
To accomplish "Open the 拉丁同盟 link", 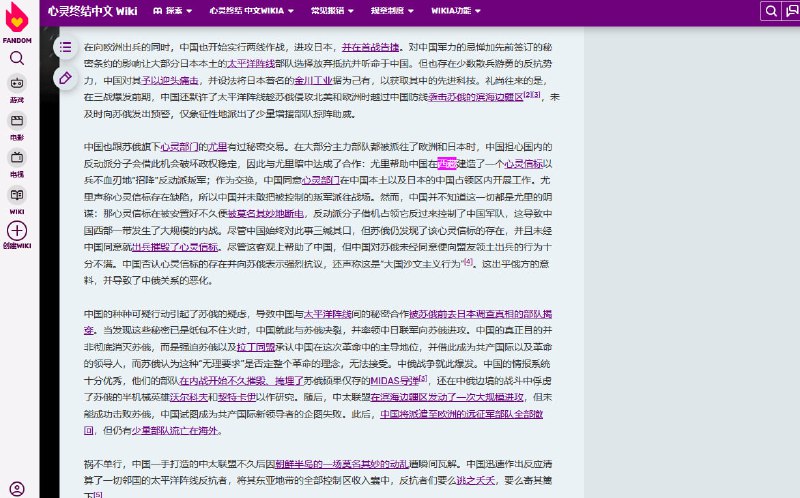I will pos(256,347).
